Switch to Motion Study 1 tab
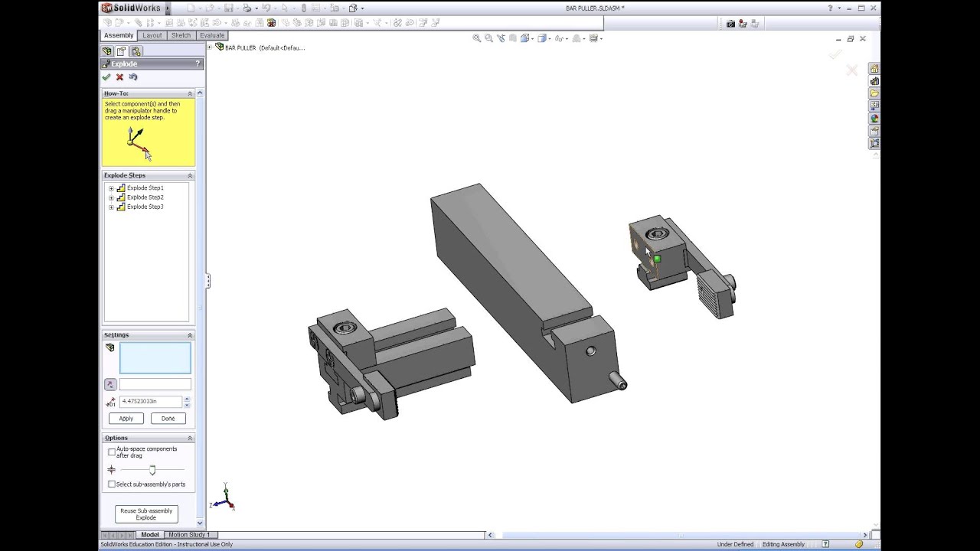 coord(189,535)
